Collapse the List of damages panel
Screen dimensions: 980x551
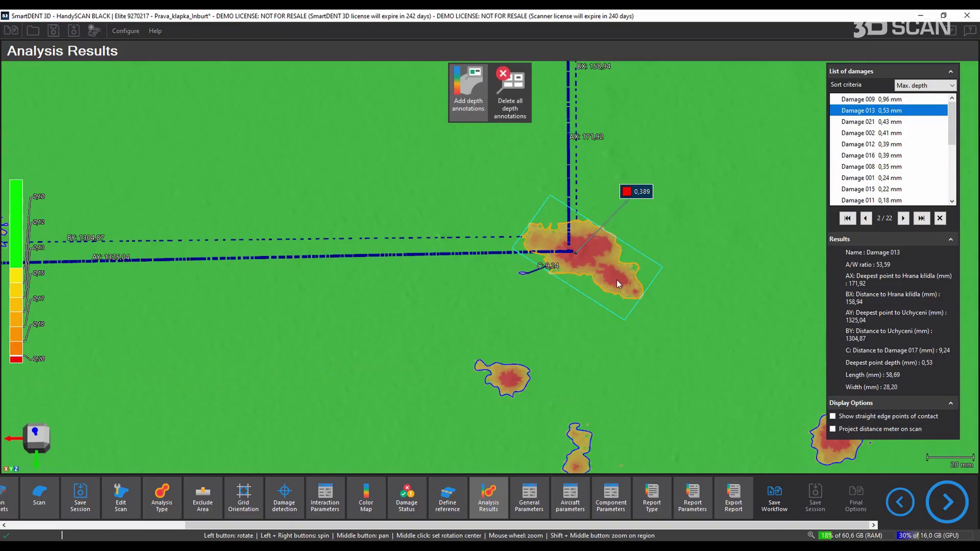click(950, 71)
